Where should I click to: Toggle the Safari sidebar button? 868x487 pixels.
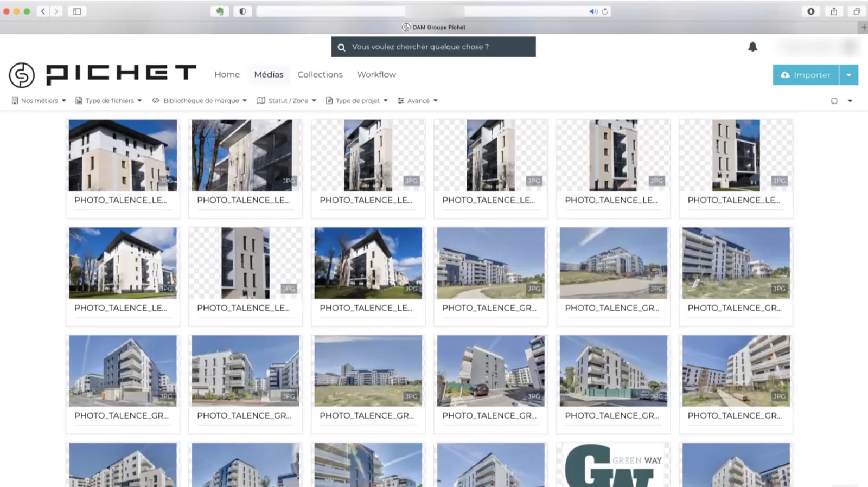pos(77,11)
